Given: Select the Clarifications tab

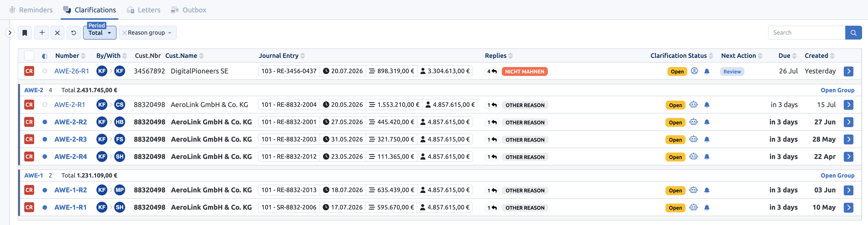Looking at the screenshot, I should tap(90, 10).
